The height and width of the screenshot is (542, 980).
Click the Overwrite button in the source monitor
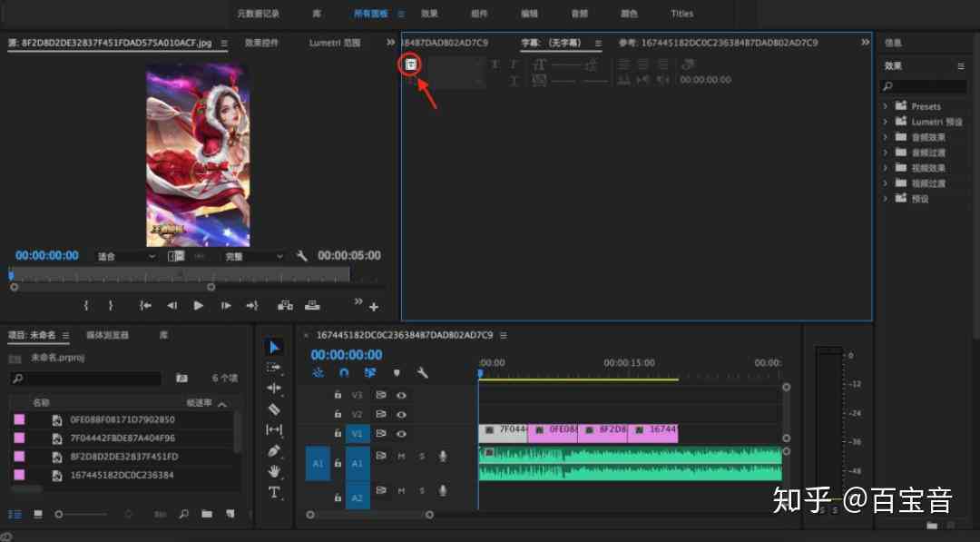click(x=312, y=306)
